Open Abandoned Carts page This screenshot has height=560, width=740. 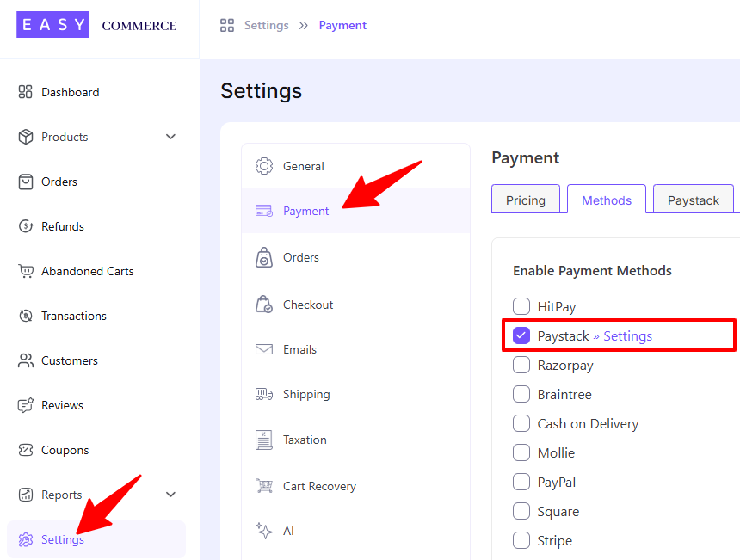[96, 271]
